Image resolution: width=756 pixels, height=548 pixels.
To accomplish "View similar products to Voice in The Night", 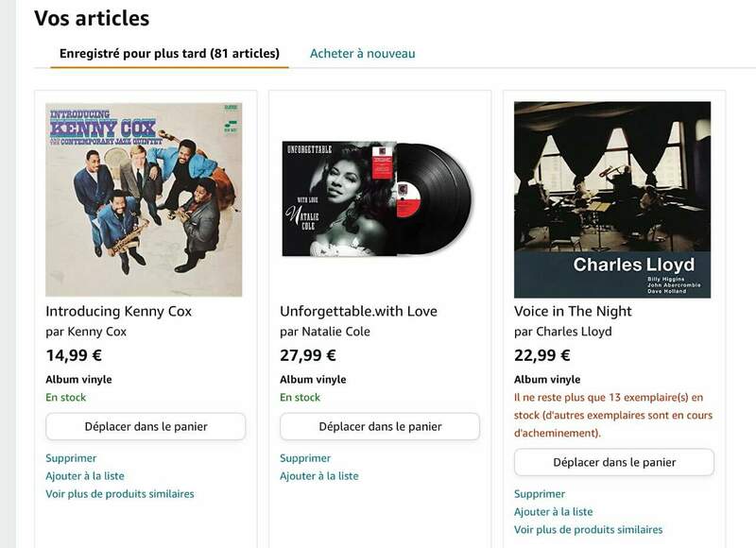I will point(589,530).
